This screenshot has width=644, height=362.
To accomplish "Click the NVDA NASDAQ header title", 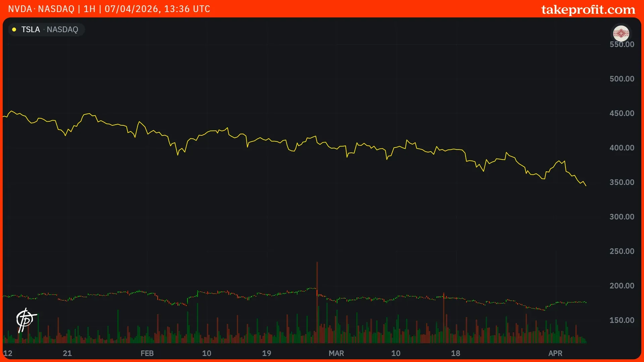I will (41, 9).
